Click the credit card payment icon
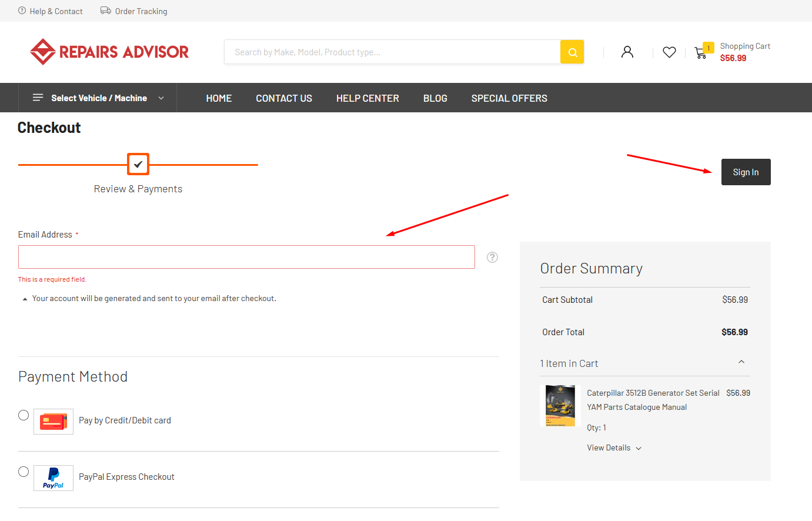 [x=54, y=422]
